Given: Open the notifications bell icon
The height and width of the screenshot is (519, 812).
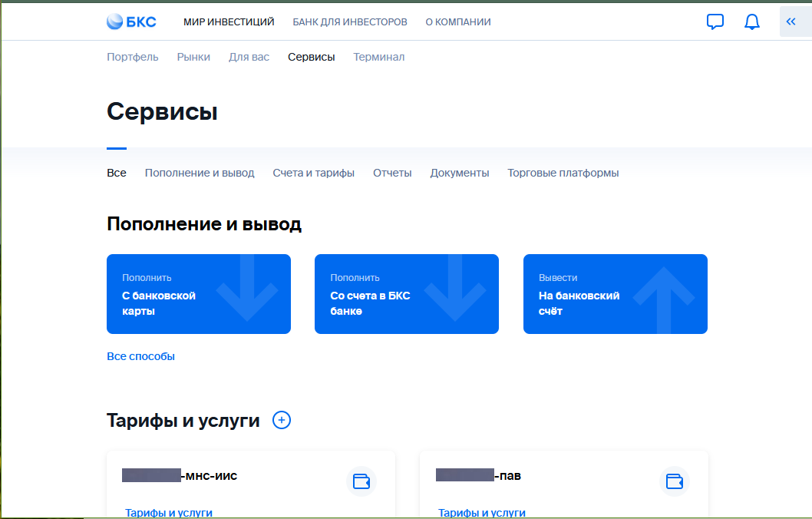Looking at the screenshot, I should (x=751, y=21).
